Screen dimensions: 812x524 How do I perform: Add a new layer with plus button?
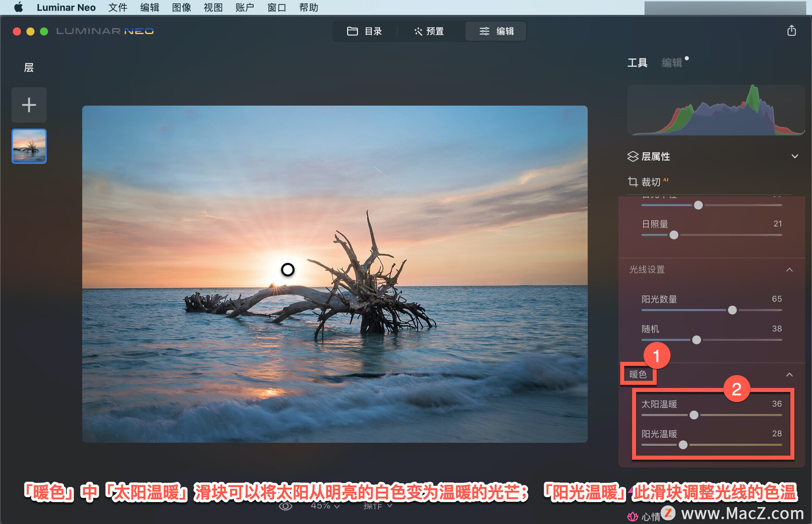[29, 105]
